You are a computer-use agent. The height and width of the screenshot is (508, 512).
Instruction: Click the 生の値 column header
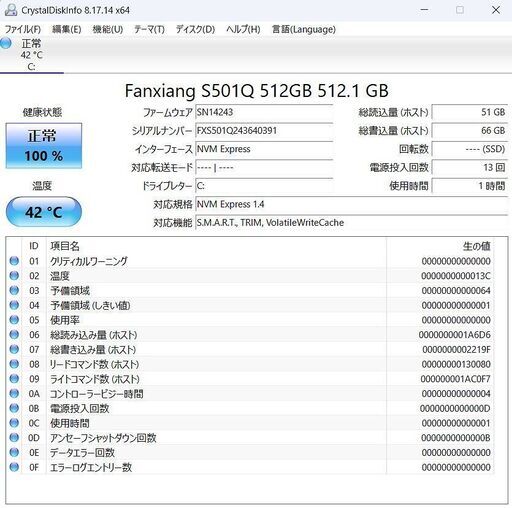477,246
